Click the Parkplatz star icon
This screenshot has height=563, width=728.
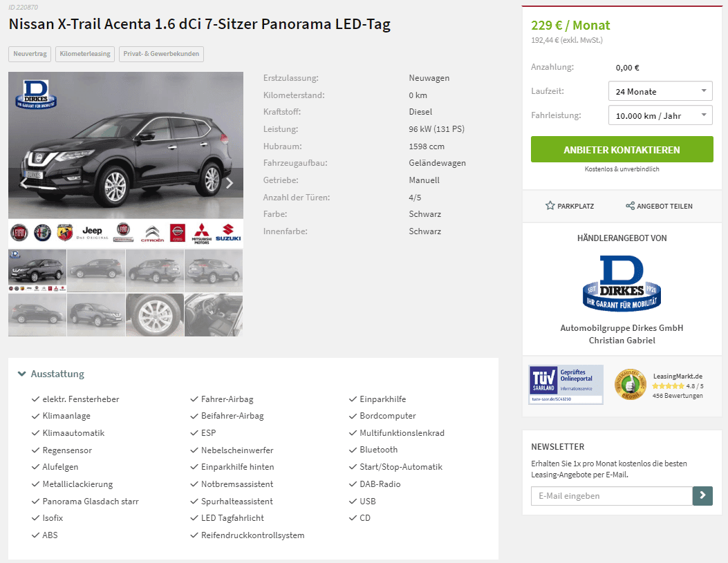[x=550, y=205]
